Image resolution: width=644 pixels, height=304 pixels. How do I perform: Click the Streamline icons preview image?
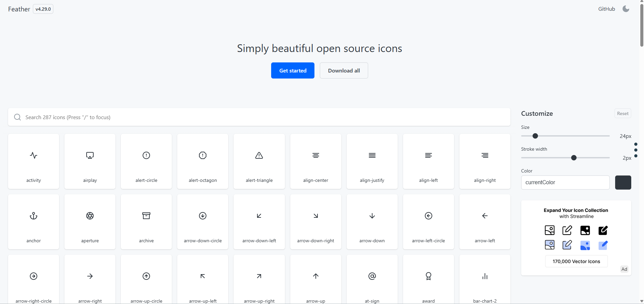click(x=576, y=238)
